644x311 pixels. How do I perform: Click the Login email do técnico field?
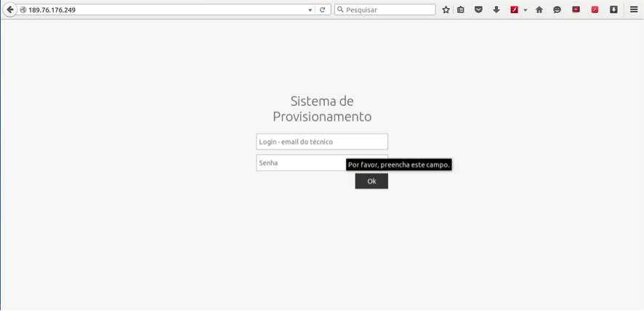[x=322, y=142]
